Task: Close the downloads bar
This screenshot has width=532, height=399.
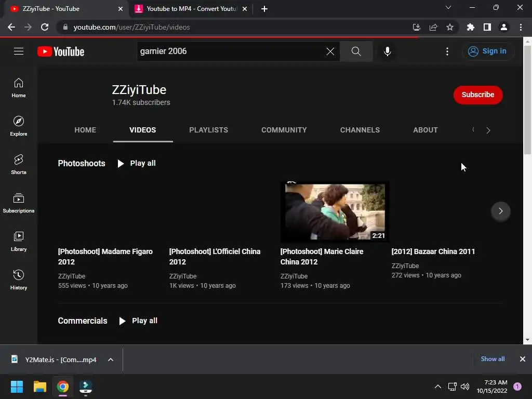Action: tap(523, 359)
